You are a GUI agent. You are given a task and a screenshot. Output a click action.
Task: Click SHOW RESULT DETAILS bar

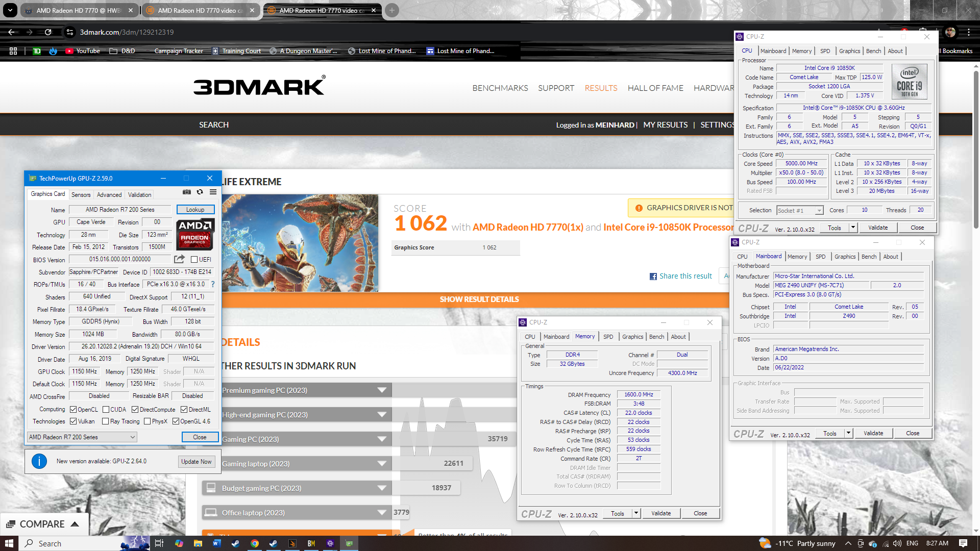(x=479, y=299)
